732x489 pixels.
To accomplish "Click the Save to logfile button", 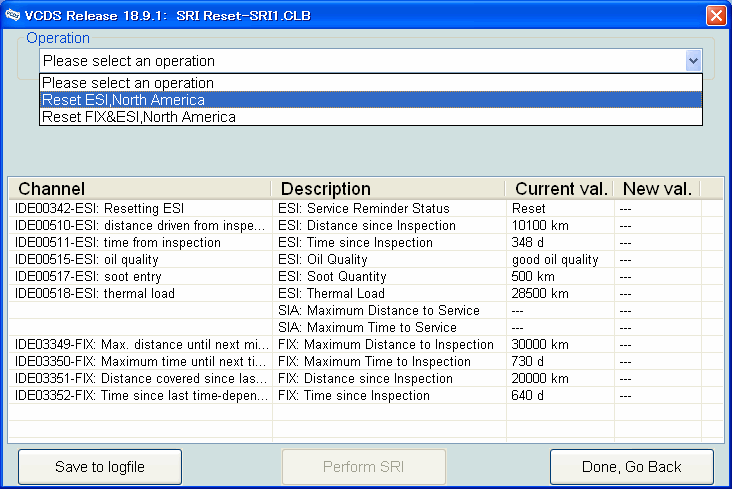I will point(100,467).
